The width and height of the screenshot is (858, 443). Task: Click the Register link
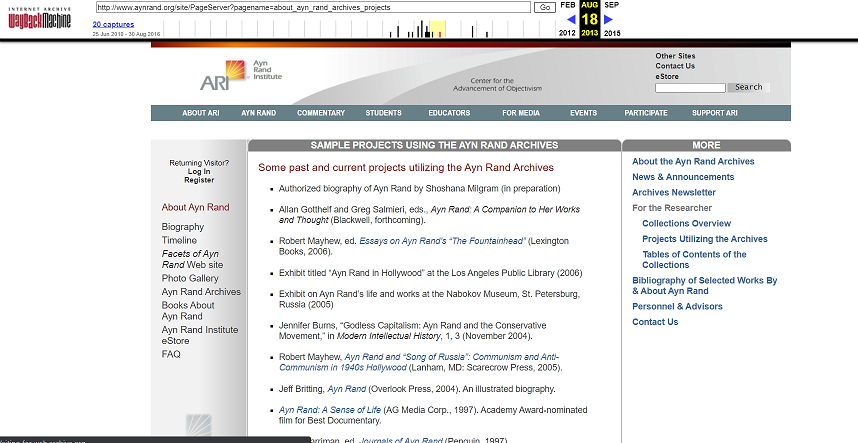tap(199, 180)
